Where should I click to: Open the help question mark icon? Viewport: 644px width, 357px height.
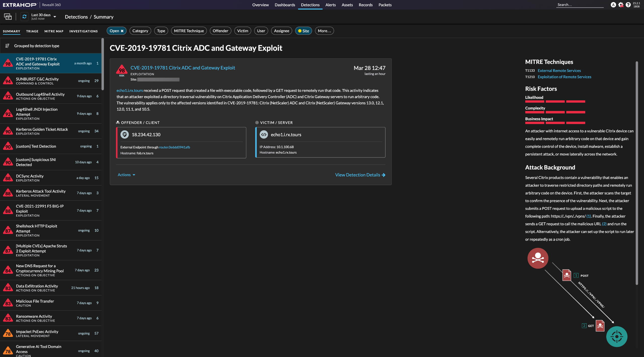point(628,5)
